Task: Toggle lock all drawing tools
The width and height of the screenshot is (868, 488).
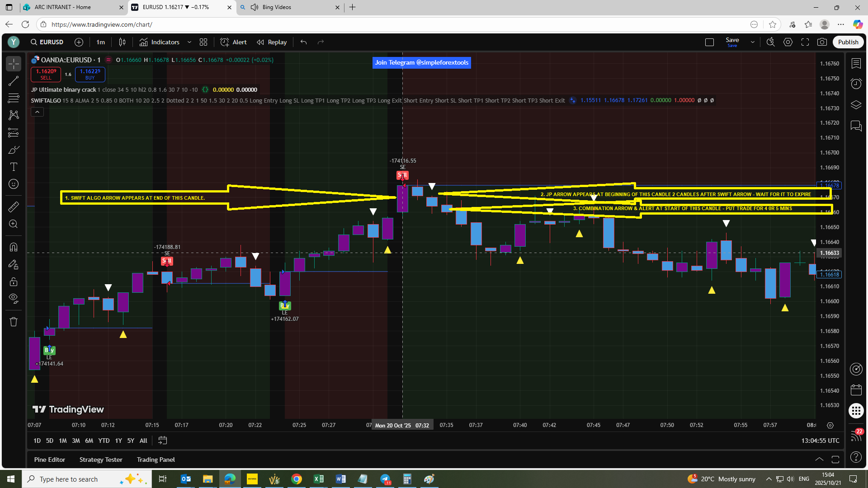Action: [x=14, y=282]
